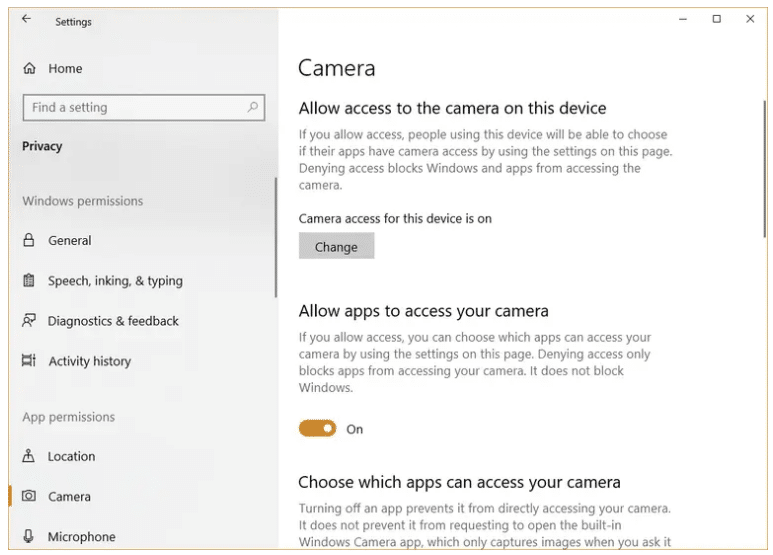
Task: Click the sidebar scrollbar
Action: (276, 238)
